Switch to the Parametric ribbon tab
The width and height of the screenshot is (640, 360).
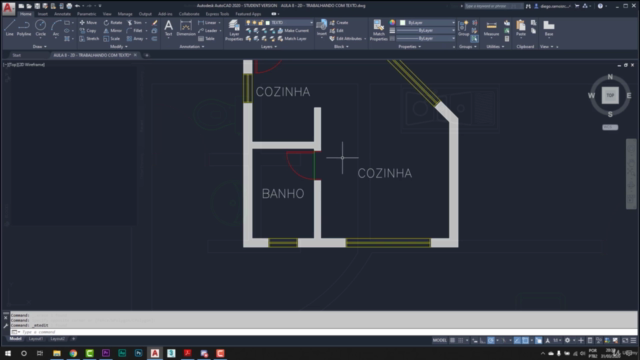87,14
